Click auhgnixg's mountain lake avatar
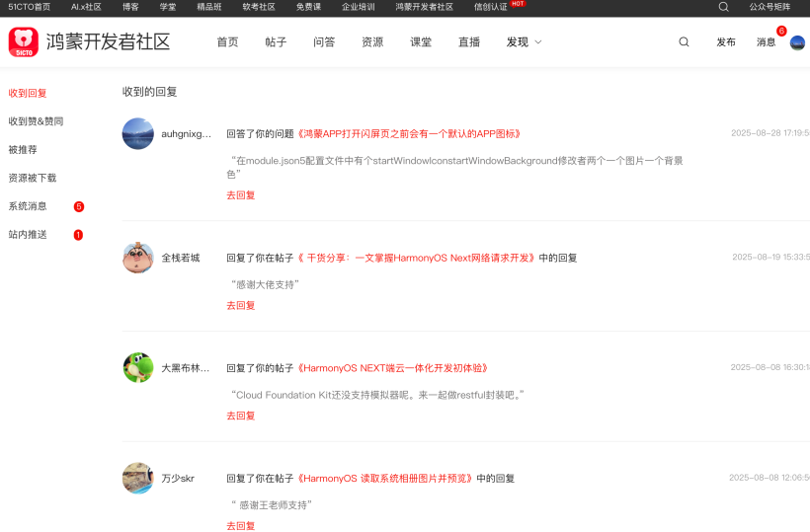 pyautogui.click(x=138, y=133)
